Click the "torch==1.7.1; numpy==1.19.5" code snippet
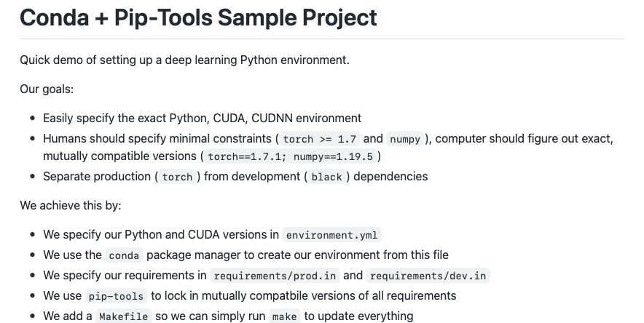 (x=291, y=156)
